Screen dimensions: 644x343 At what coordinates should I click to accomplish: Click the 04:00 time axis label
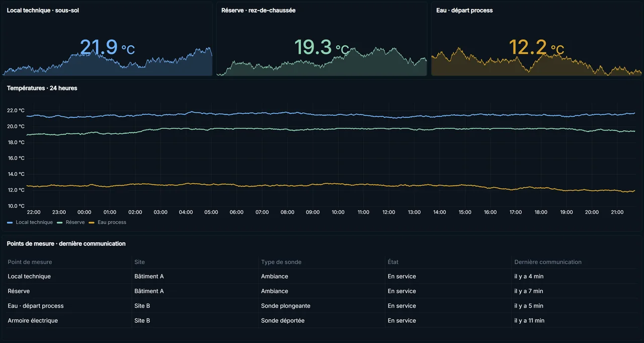(x=186, y=213)
